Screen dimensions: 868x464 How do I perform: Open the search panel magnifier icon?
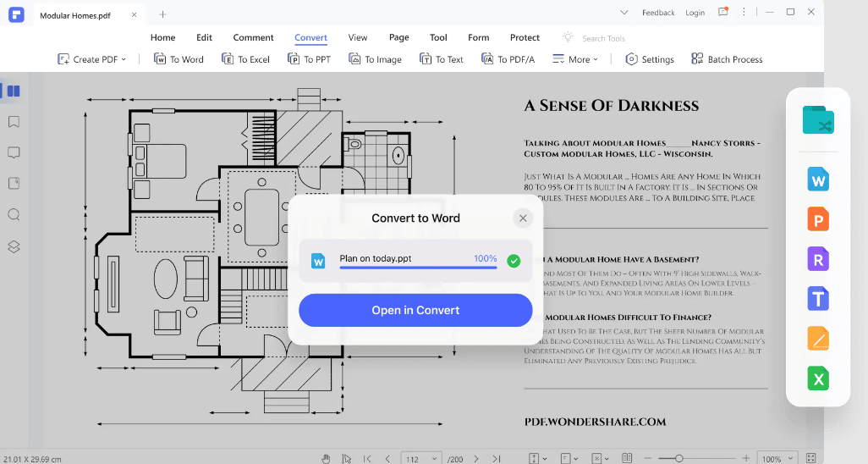point(14,214)
